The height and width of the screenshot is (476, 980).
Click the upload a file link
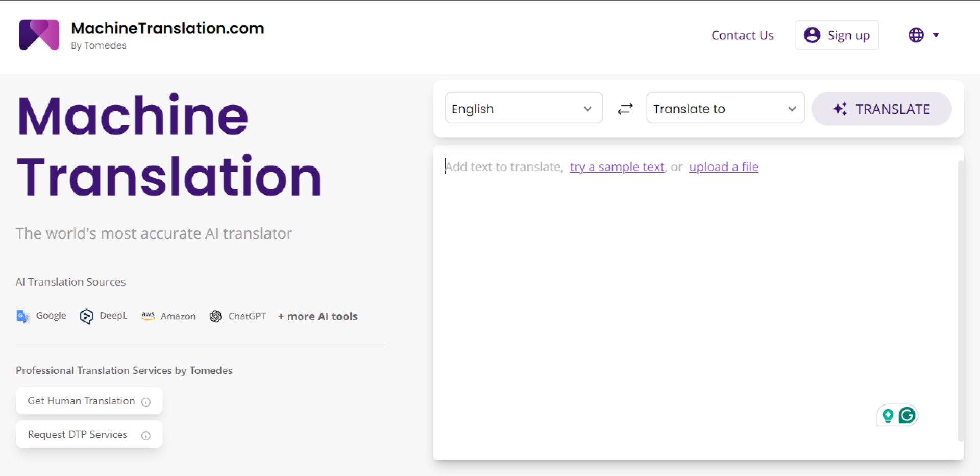tap(724, 167)
